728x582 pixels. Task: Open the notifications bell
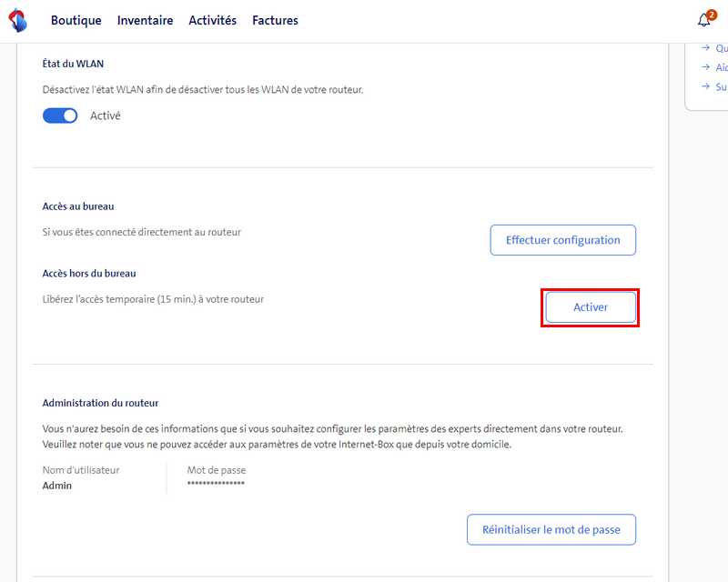click(703, 20)
